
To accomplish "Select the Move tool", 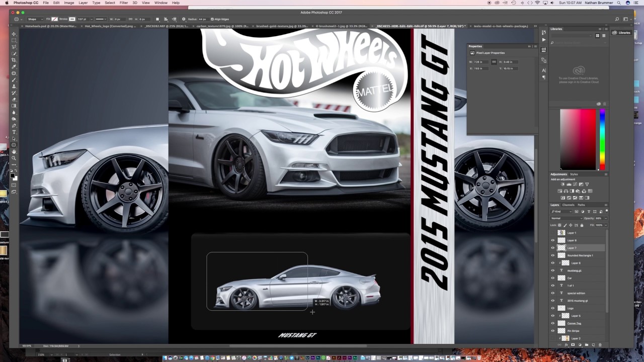I will (14, 34).
